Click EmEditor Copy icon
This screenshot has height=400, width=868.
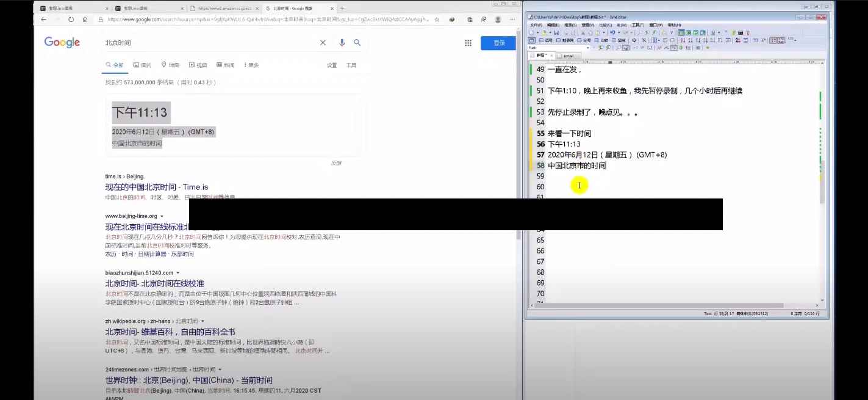click(x=590, y=32)
